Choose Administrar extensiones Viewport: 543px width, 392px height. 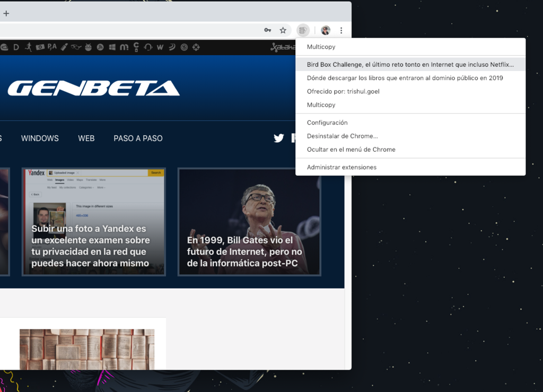342,167
